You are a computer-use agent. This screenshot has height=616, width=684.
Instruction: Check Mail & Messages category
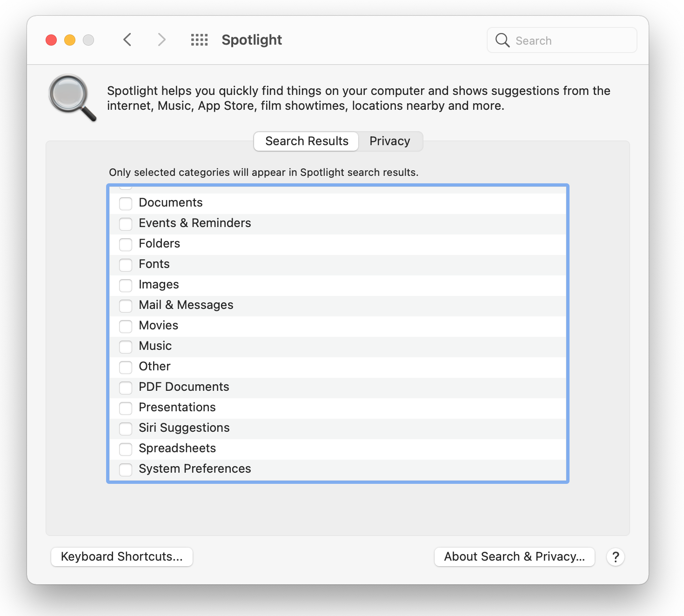tap(126, 306)
